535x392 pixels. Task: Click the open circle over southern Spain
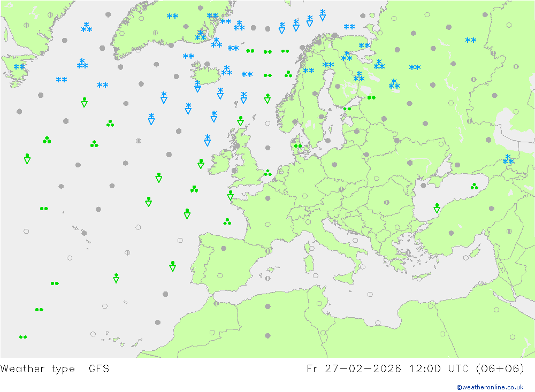220,275
